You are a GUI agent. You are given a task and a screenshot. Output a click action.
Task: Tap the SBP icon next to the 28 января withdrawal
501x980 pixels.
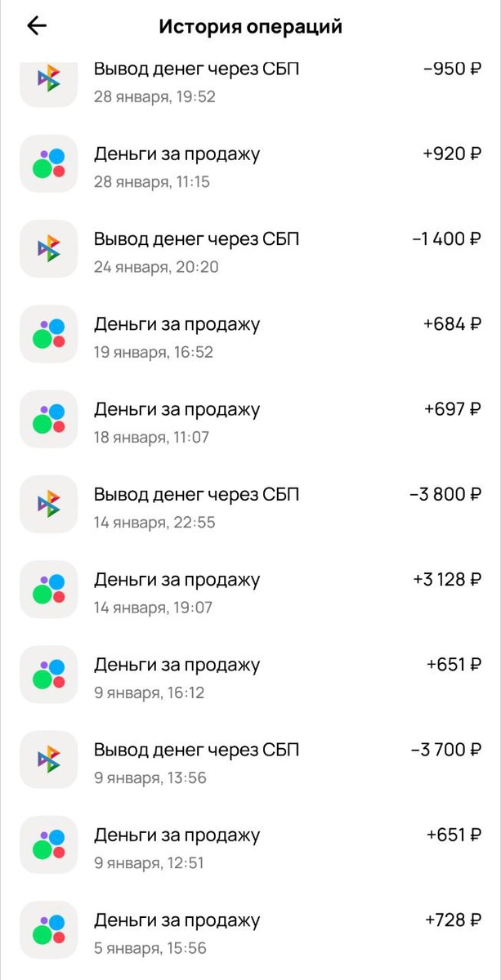click(48, 82)
